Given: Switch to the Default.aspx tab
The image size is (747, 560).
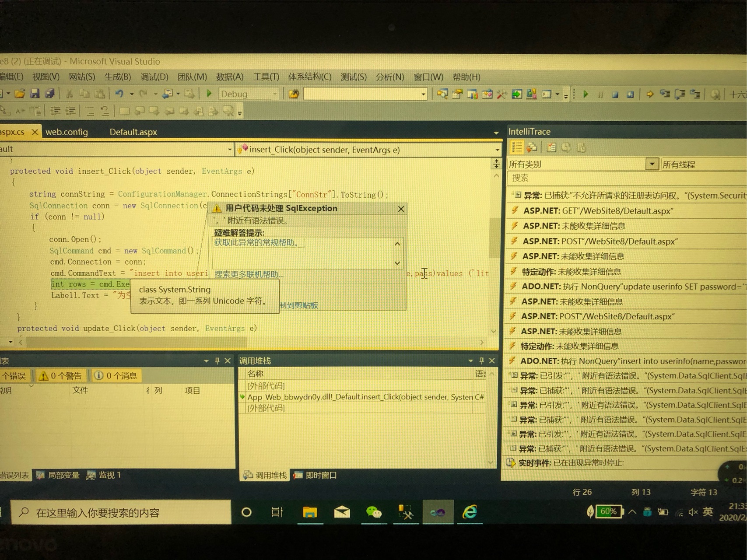Looking at the screenshot, I should tap(133, 132).
